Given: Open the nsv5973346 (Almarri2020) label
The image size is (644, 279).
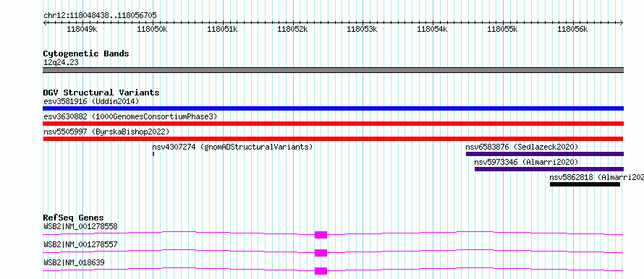Looking at the screenshot, I should tap(526, 162).
